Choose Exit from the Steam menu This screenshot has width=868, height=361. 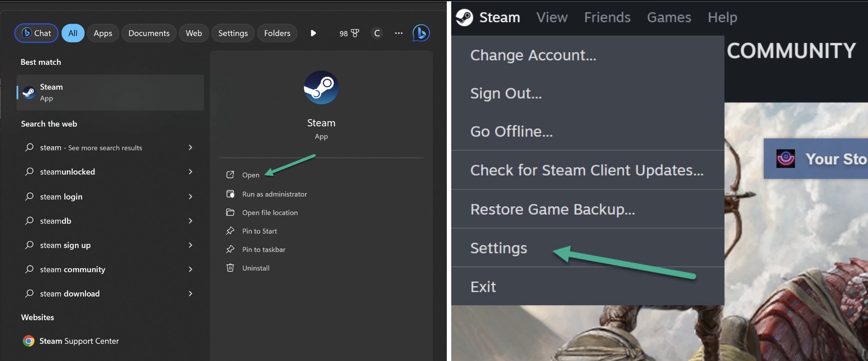(x=588, y=286)
